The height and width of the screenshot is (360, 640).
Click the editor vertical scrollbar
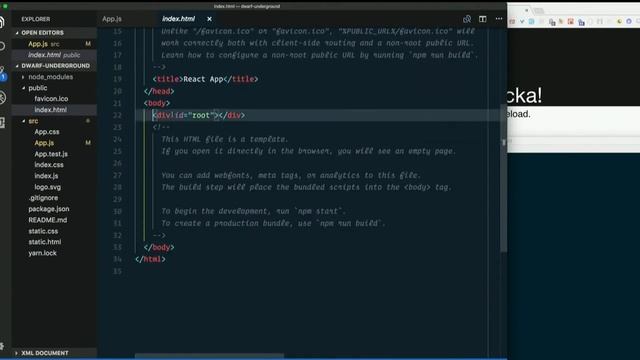504,179
